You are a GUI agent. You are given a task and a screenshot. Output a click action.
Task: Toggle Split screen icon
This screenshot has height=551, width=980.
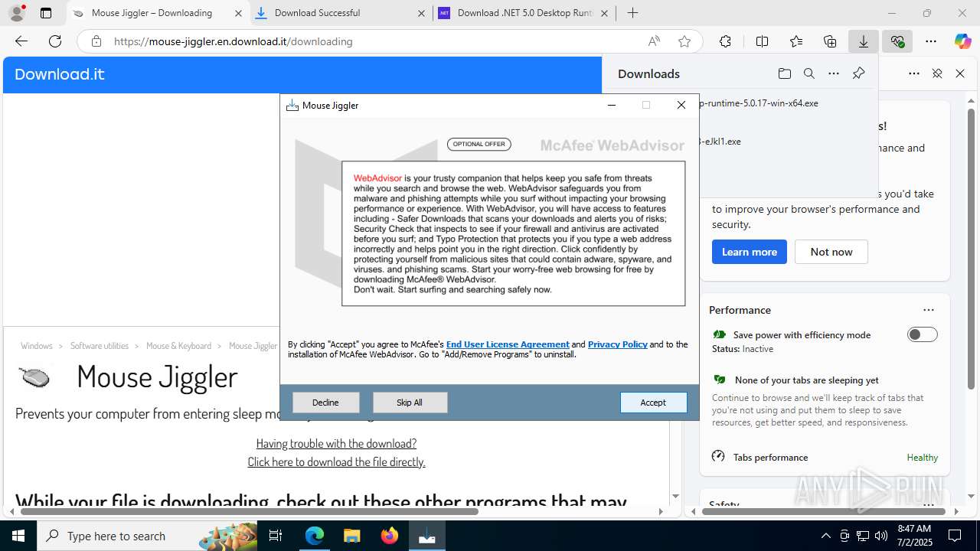click(x=762, y=41)
